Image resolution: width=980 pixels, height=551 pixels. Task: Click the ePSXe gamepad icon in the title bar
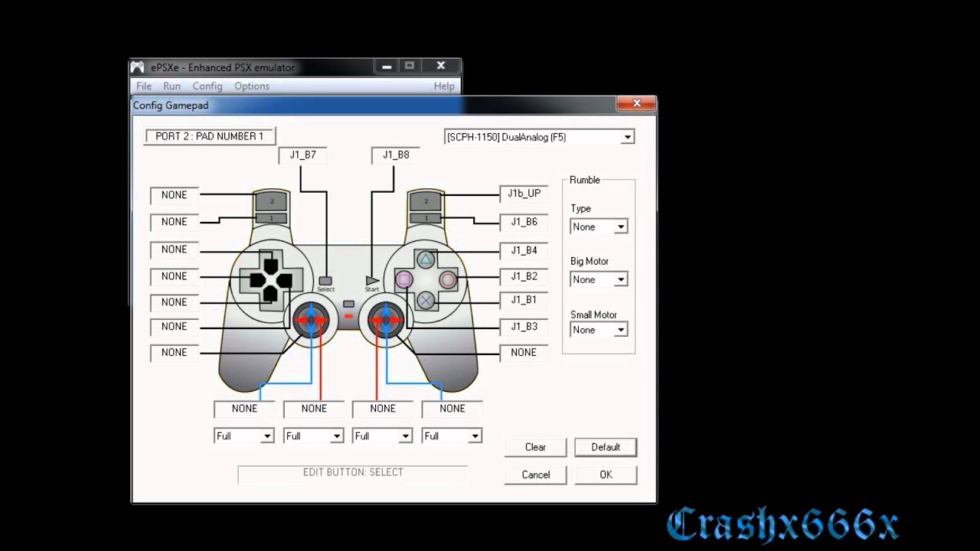click(x=137, y=67)
